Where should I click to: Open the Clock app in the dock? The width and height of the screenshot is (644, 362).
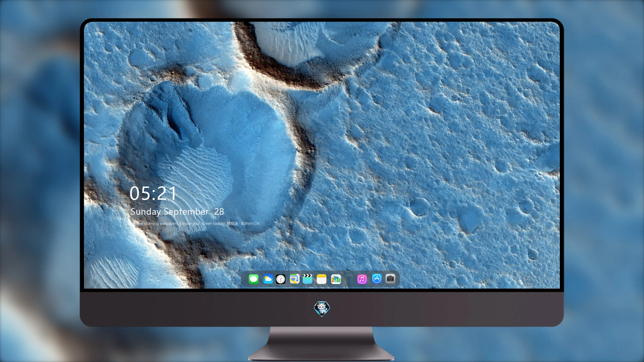pyautogui.click(x=281, y=279)
